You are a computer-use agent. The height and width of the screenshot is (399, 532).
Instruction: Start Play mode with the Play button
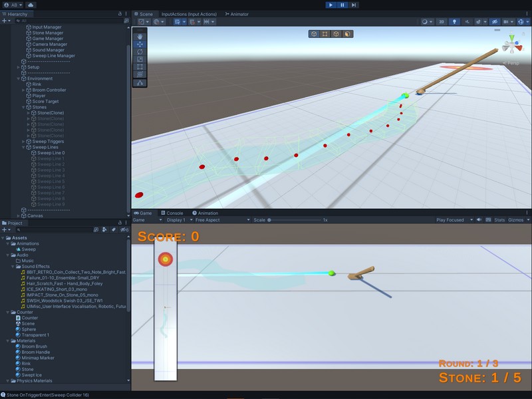pos(331,5)
